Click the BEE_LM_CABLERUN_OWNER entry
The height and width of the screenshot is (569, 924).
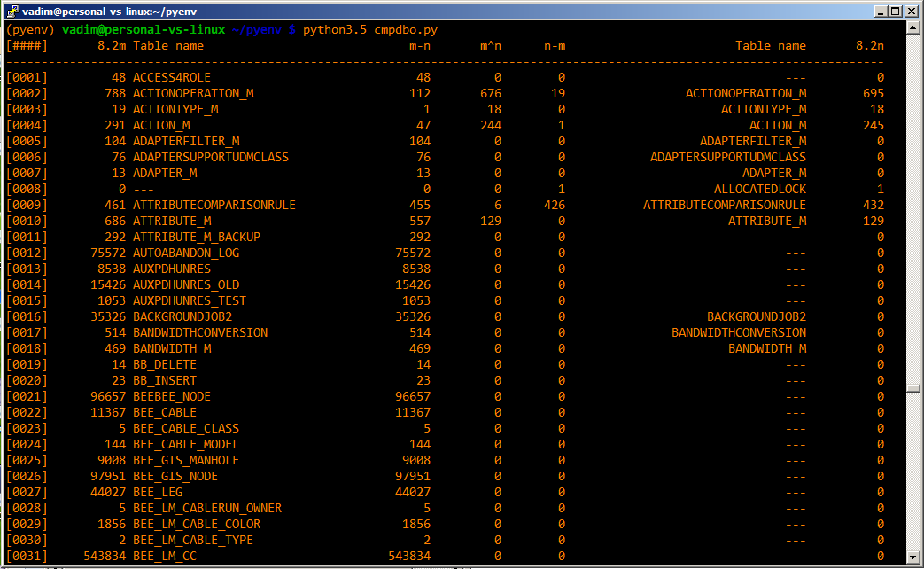pyautogui.click(x=207, y=508)
